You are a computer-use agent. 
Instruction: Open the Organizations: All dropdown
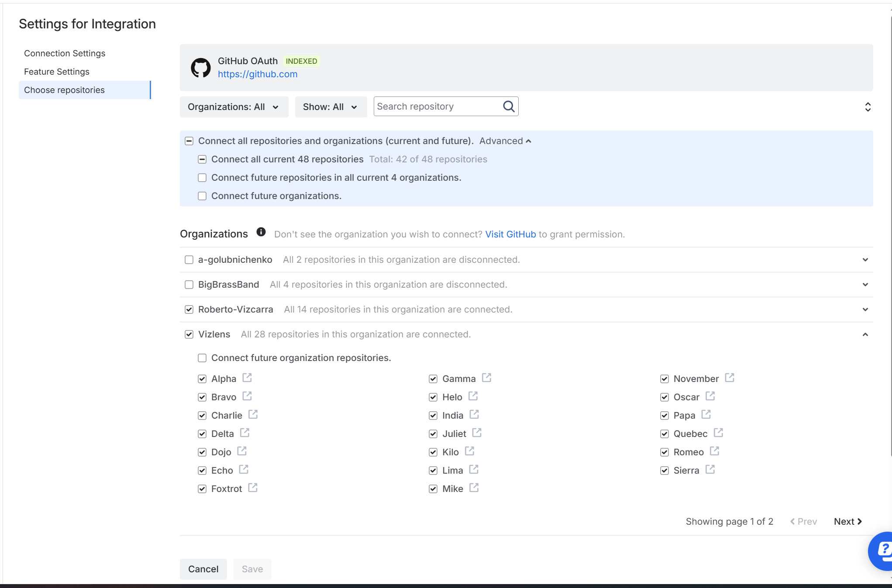(x=234, y=107)
